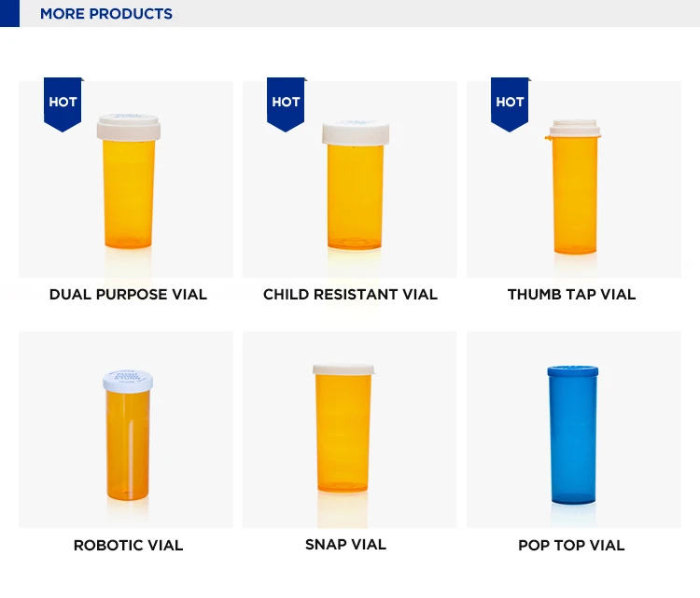700x598 pixels.
Task: Click the SNAP VIAL title link
Action: pyautogui.click(x=345, y=545)
